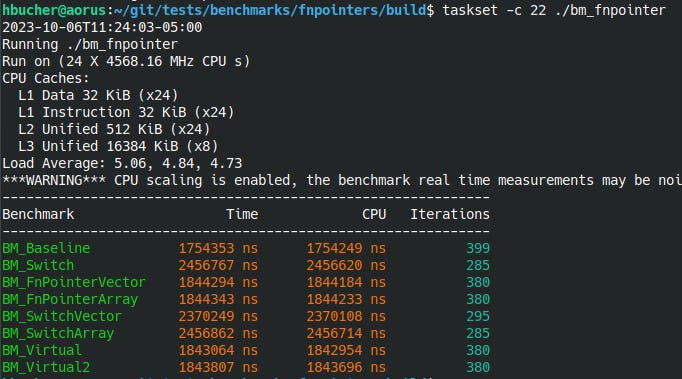This screenshot has height=379, width=682.
Task: Click the CPU value 2456620 ns
Action: (346, 265)
